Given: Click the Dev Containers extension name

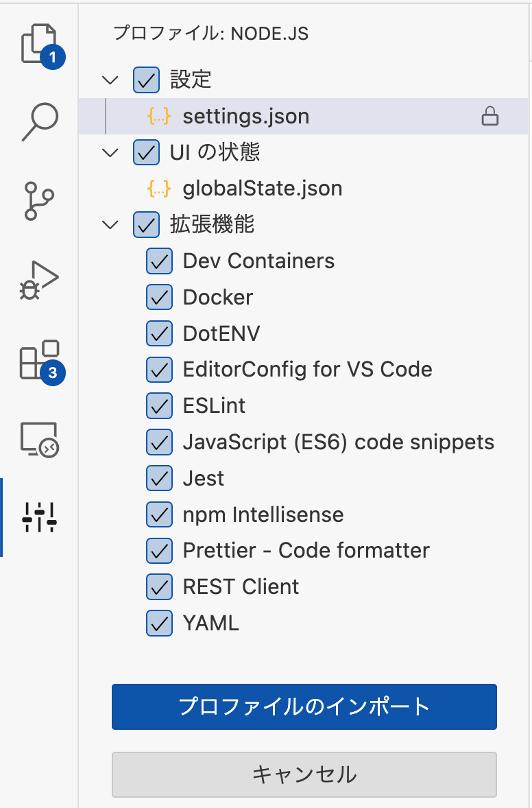Looking at the screenshot, I should point(258,261).
